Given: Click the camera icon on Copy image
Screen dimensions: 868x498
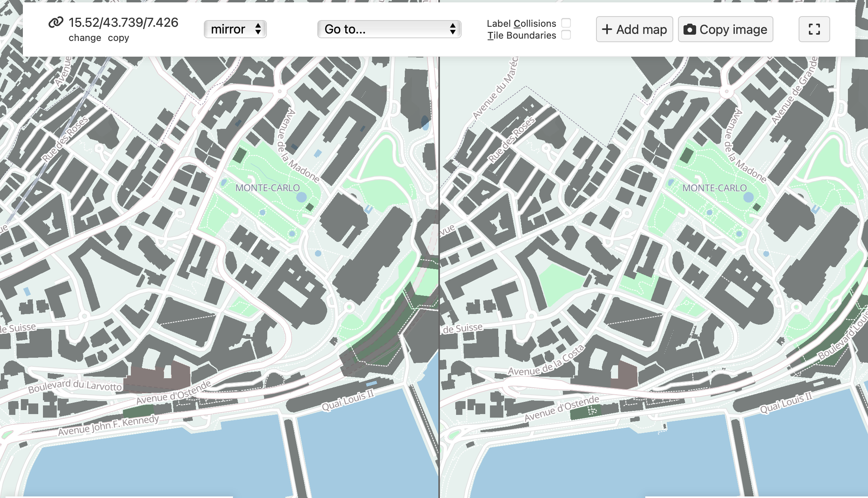Looking at the screenshot, I should click(x=689, y=30).
